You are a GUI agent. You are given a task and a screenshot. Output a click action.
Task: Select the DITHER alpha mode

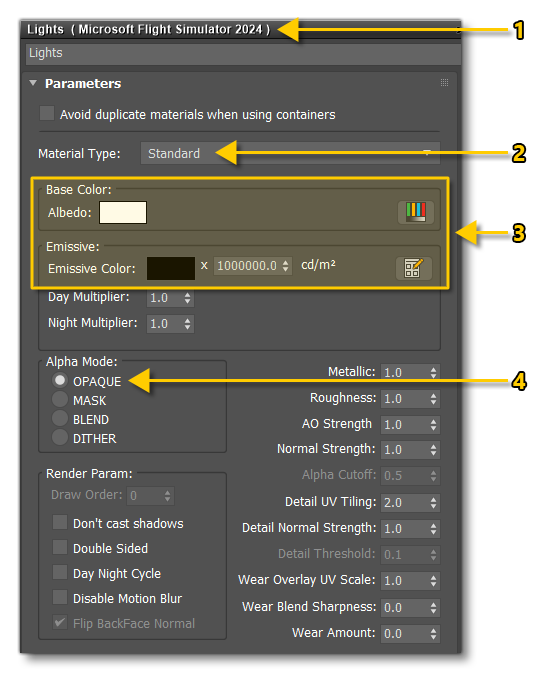point(60,437)
